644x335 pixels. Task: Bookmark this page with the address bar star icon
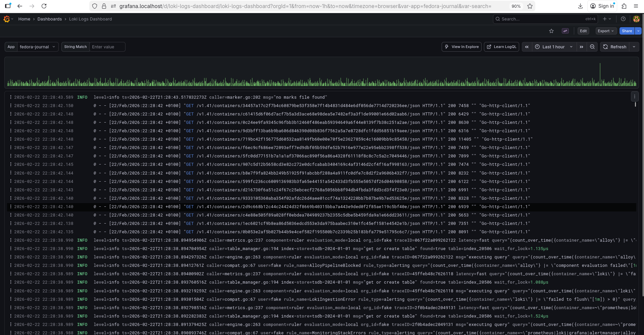click(x=530, y=6)
